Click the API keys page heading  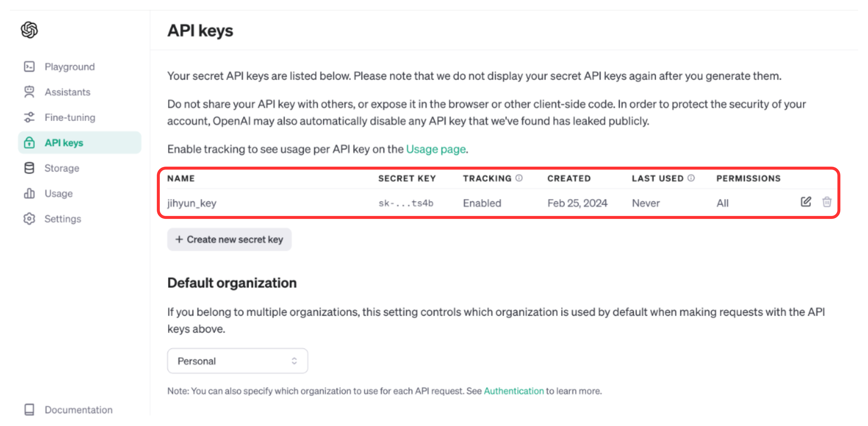[200, 31]
